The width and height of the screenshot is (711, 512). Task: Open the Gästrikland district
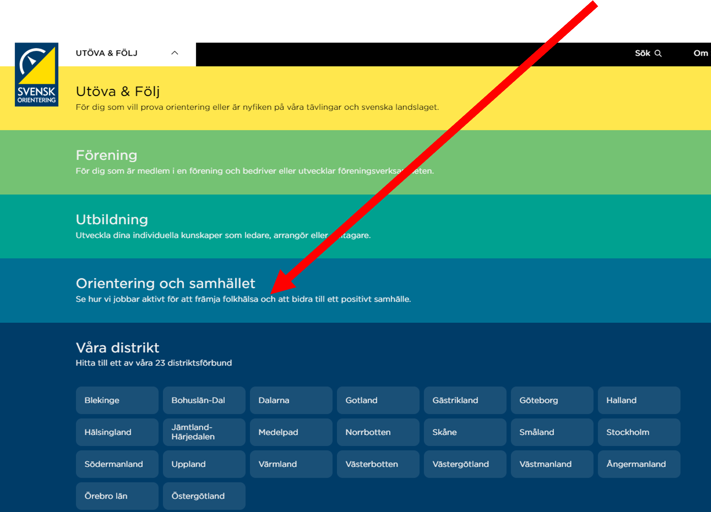tap(465, 400)
